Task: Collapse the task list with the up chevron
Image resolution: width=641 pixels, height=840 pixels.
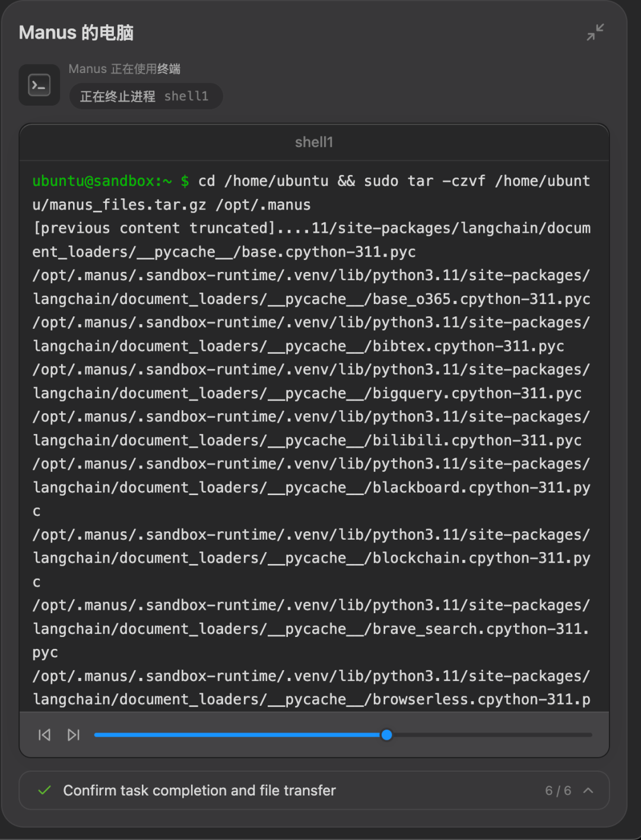Action: click(588, 790)
